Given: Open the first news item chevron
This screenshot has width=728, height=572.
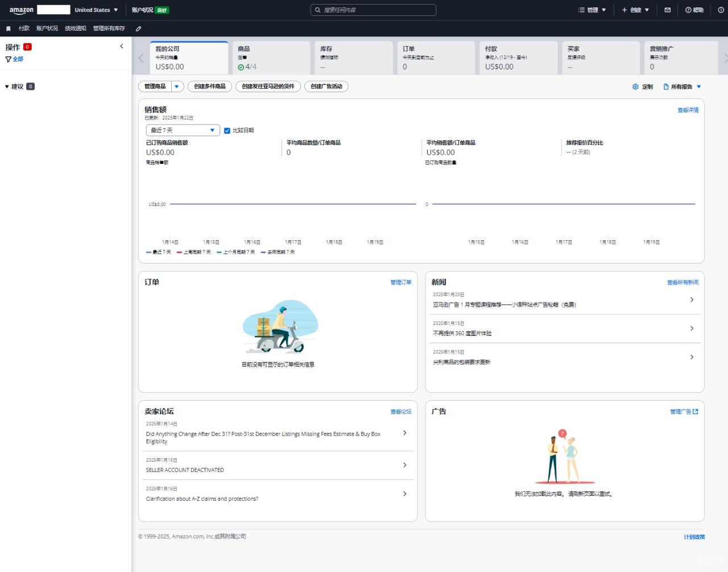Looking at the screenshot, I should click(x=692, y=299).
